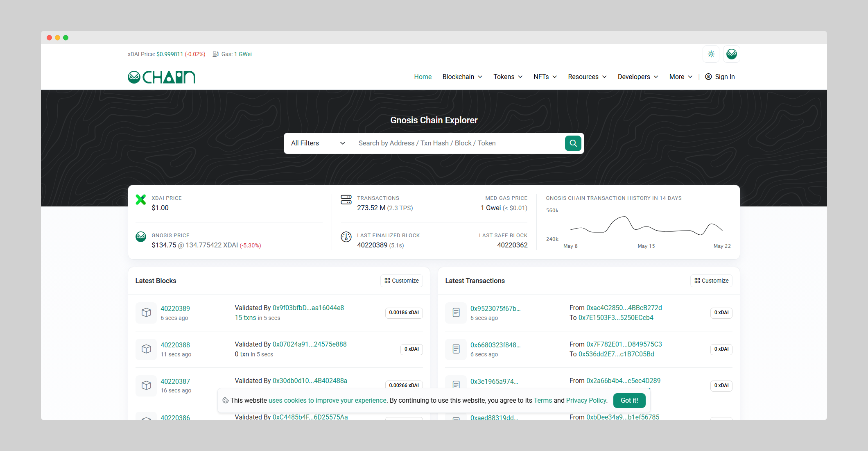Focus the address/txn hash search field
Screen dimensions: 868x451
click(459, 143)
